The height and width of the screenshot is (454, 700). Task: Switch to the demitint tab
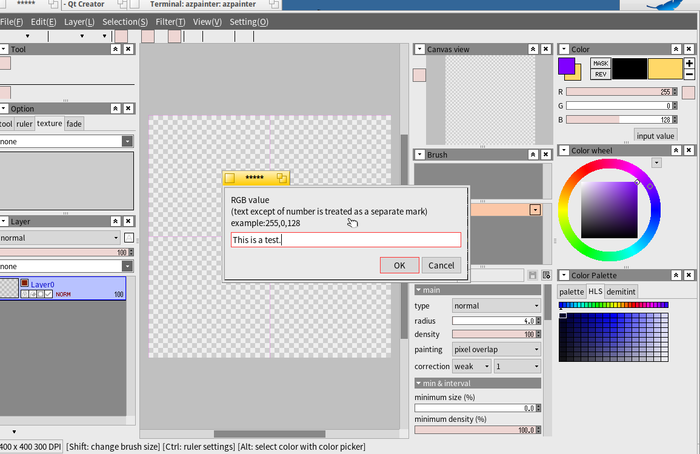click(x=621, y=292)
